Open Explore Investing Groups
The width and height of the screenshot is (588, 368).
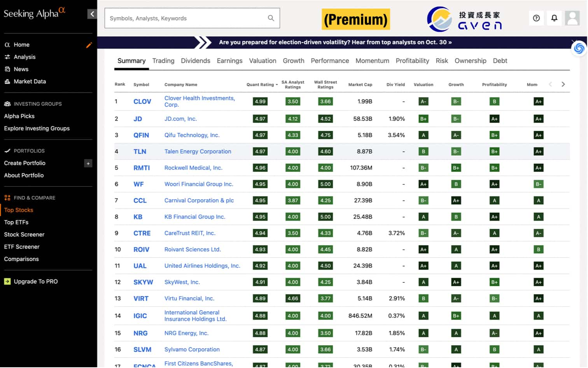tap(37, 128)
